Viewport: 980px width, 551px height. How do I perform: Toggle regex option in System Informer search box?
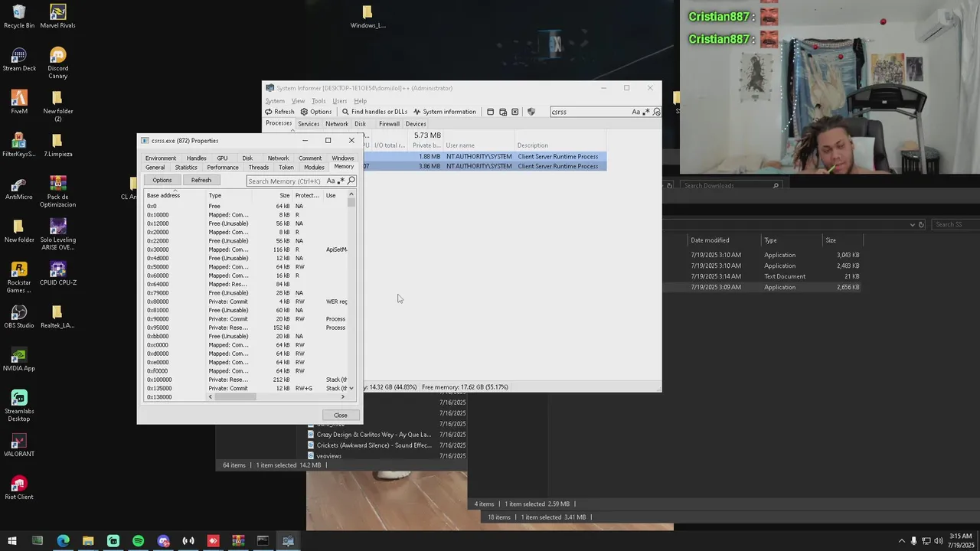click(647, 112)
